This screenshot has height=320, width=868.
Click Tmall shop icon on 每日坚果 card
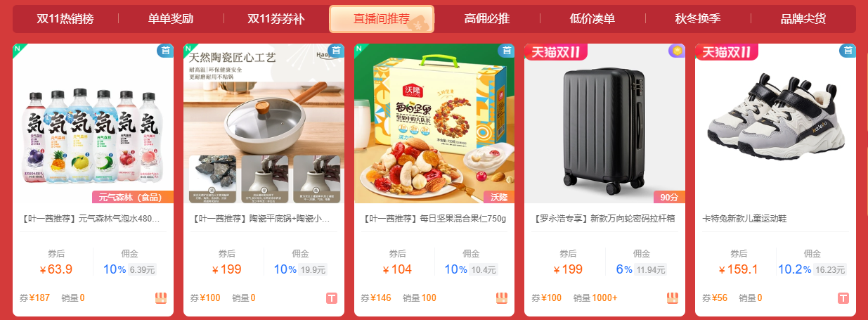pos(502,297)
